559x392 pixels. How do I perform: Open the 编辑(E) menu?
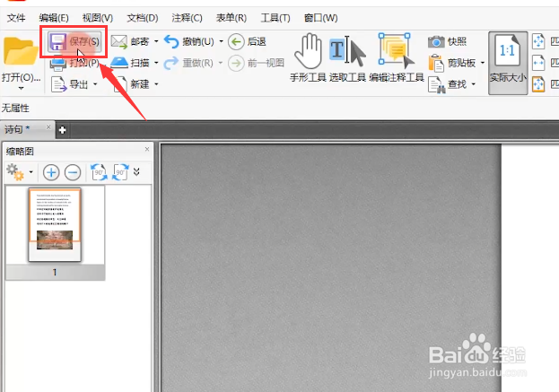pyautogui.click(x=54, y=17)
